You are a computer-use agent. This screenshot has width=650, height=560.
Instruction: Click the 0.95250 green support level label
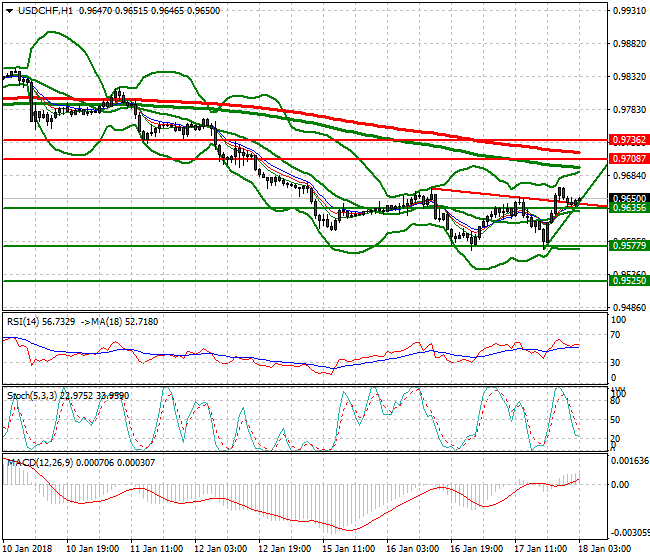629,281
